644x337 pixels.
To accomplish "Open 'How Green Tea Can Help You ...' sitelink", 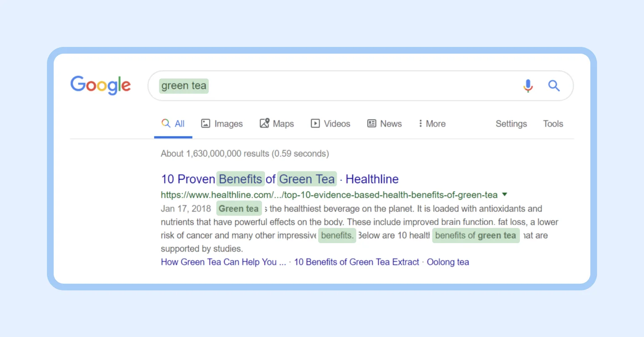I will tap(223, 262).
